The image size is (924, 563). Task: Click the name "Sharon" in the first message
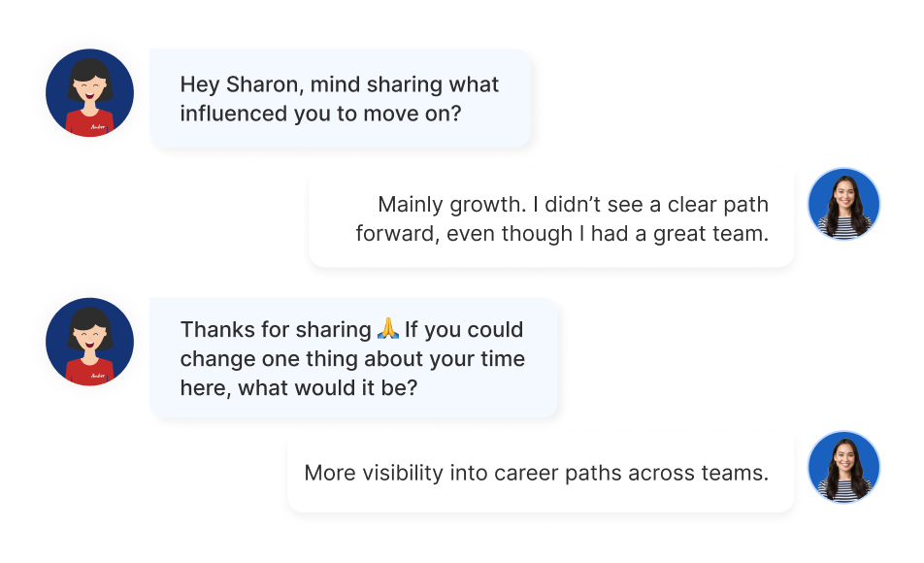[x=265, y=84]
